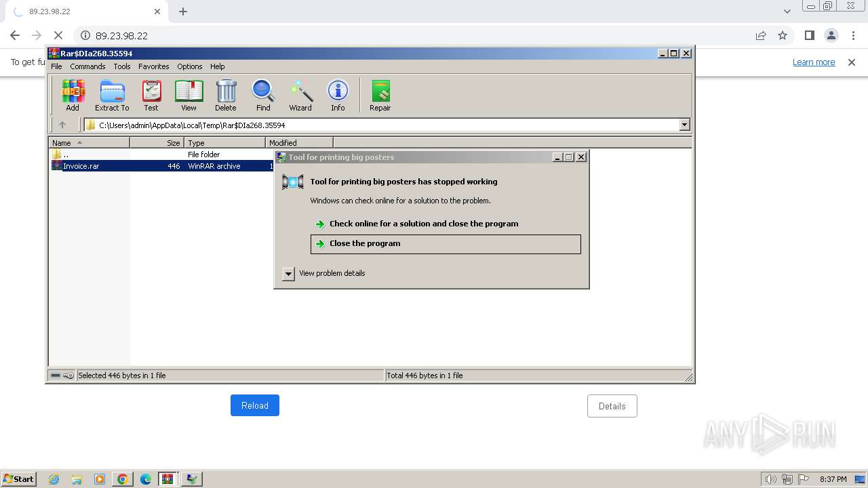The image size is (868, 488).
Task: Switch to Chrome via taskbar icon
Action: click(123, 479)
